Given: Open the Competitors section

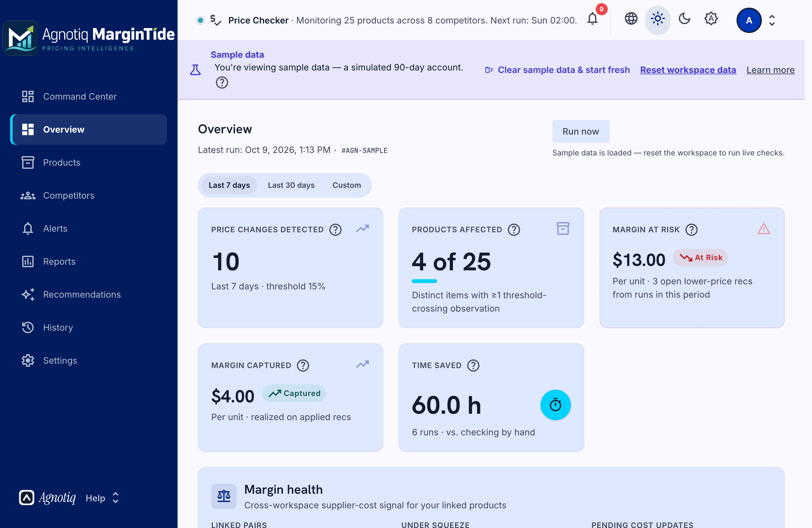Looking at the screenshot, I should click(89, 195).
